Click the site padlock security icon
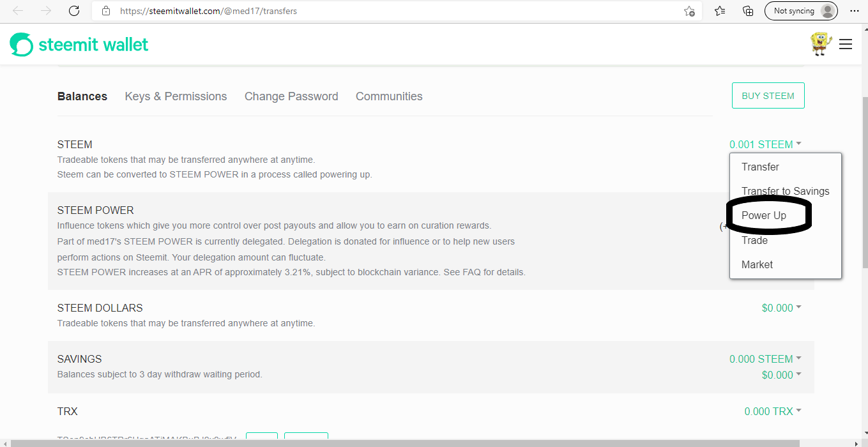868x447 pixels. point(106,11)
